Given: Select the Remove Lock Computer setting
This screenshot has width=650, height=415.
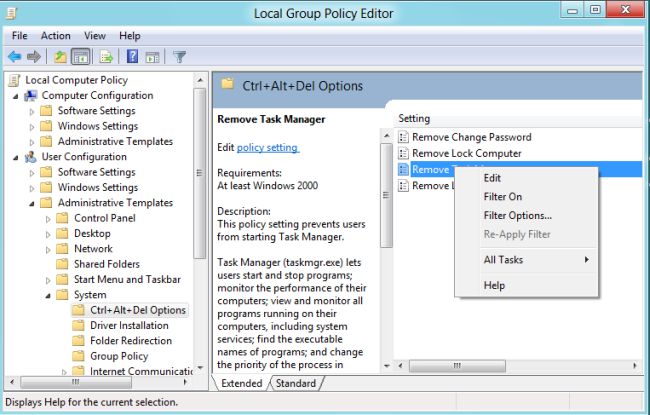Looking at the screenshot, I should point(466,153).
